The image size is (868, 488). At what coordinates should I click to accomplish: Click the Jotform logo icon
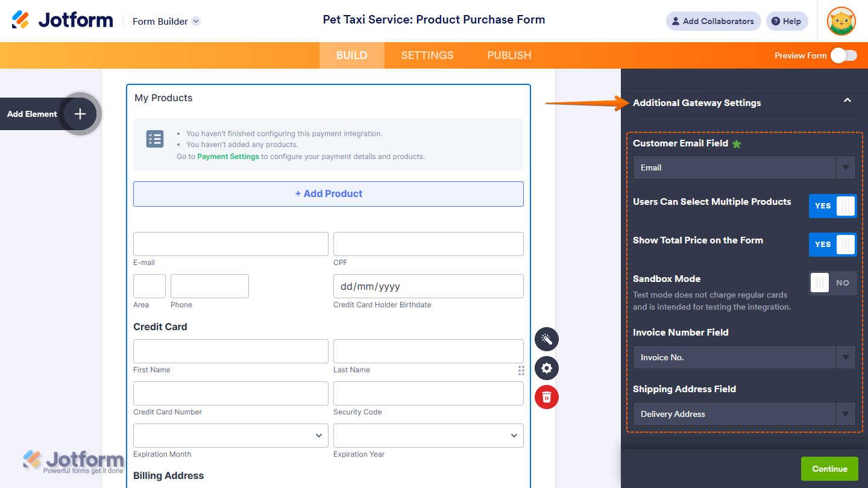tap(20, 20)
